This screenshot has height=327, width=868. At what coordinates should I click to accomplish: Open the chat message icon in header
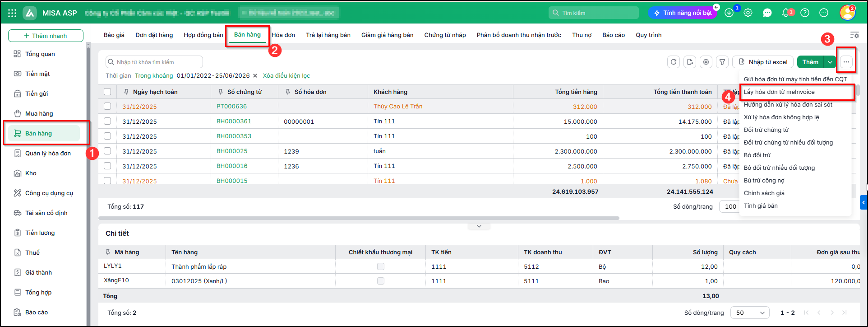pyautogui.click(x=767, y=13)
